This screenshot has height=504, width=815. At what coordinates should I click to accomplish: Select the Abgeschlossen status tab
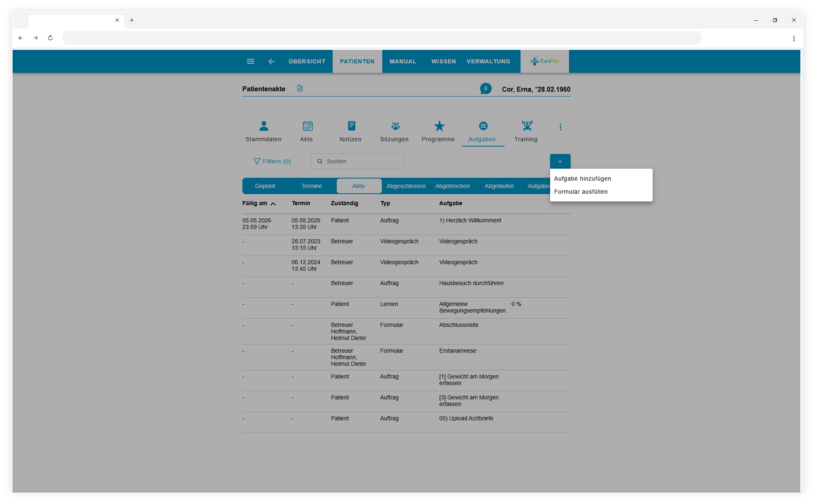pos(406,186)
